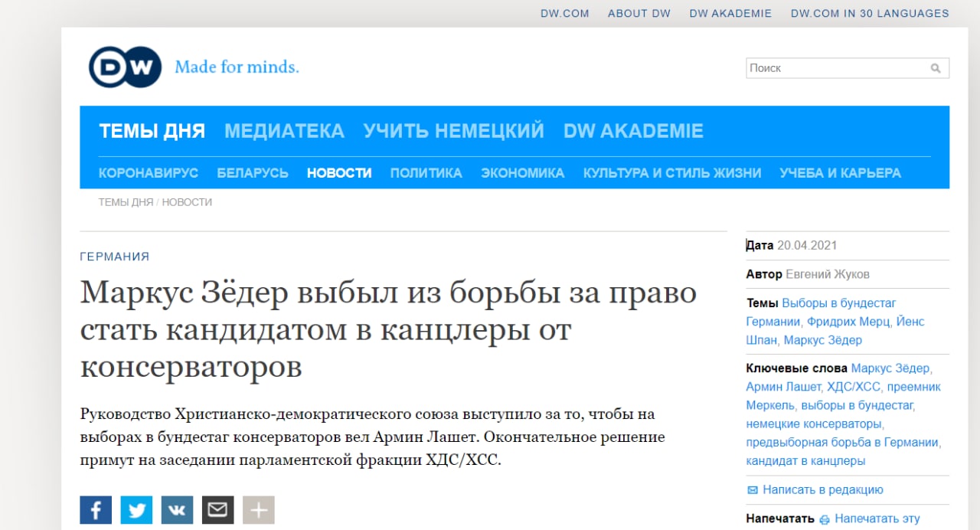Viewport: 980px width, 530px height.
Task: Share article on Facebook
Action: pyautogui.click(x=96, y=510)
